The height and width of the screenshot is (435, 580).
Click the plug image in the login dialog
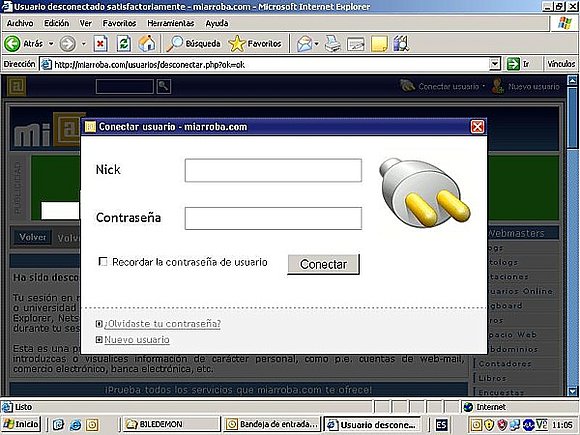coord(424,192)
